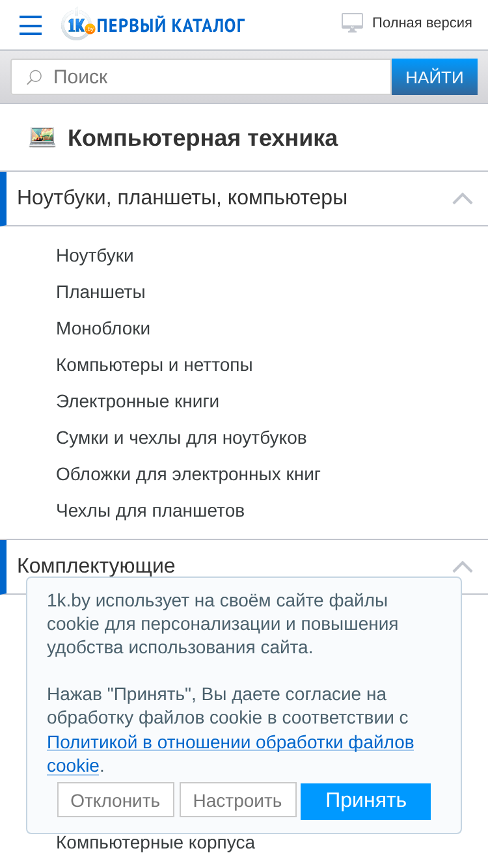The image size is (488, 868).
Task: Open the Ноутбуки category
Action: point(95,256)
